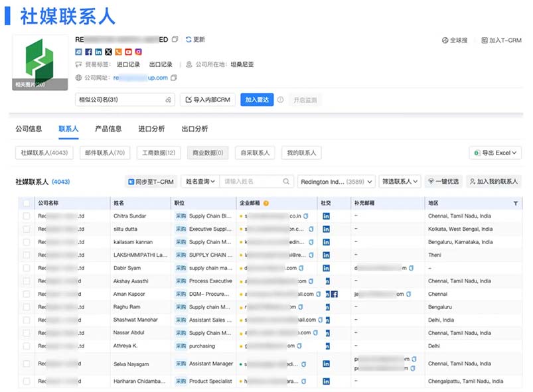Check the box for Chitra Sundar's row
The width and height of the screenshot is (533, 392).
[27, 216]
